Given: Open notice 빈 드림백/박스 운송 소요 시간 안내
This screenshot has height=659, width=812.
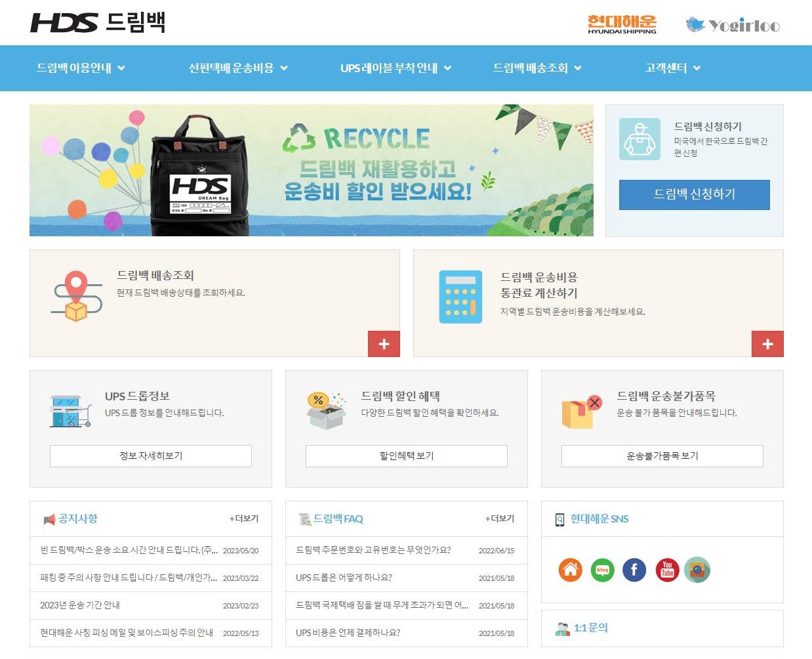Looking at the screenshot, I should pos(129,550).
